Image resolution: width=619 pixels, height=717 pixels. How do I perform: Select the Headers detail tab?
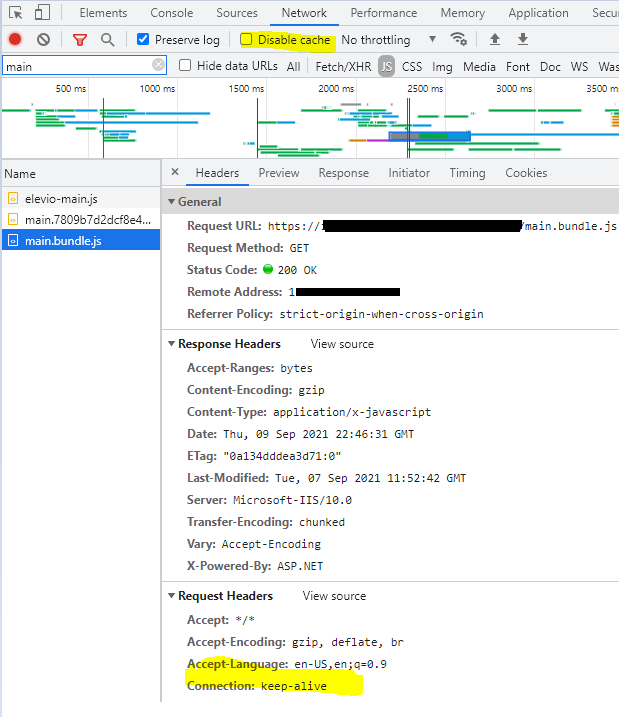(x=217, y=173)
